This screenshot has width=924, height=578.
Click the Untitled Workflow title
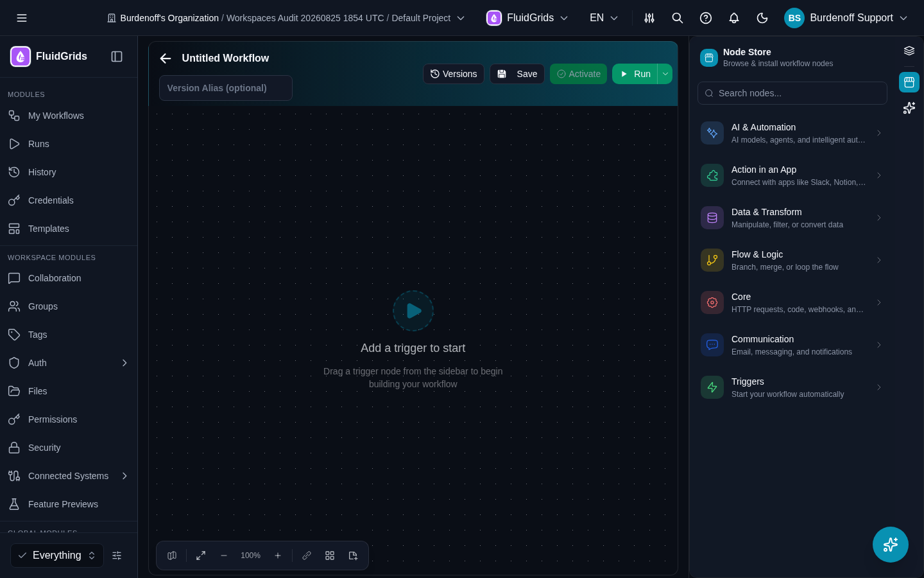coord(225,58)
